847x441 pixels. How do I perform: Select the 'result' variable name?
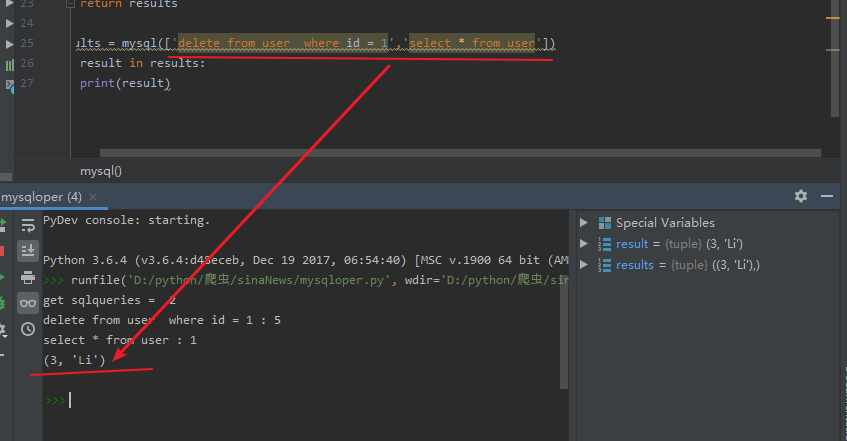pos(631,244)
